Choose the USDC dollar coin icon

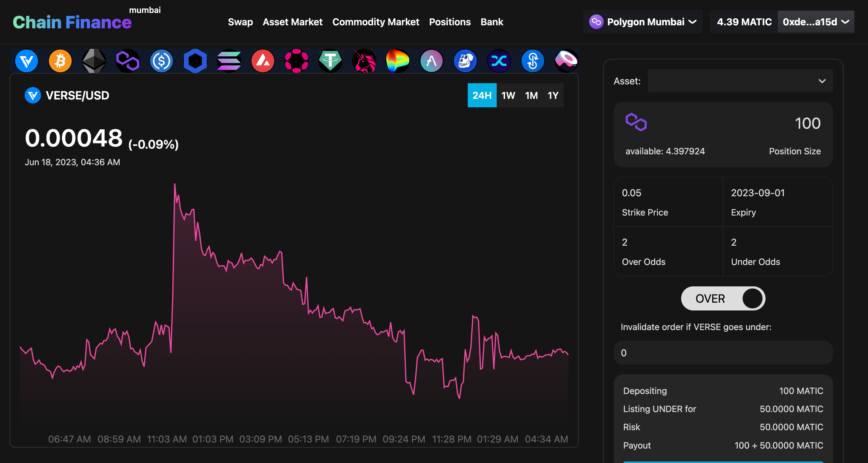162,61
